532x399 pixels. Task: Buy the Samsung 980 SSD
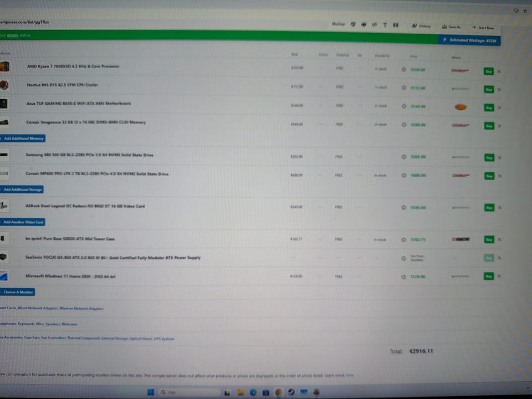click(x=489, y=157)
